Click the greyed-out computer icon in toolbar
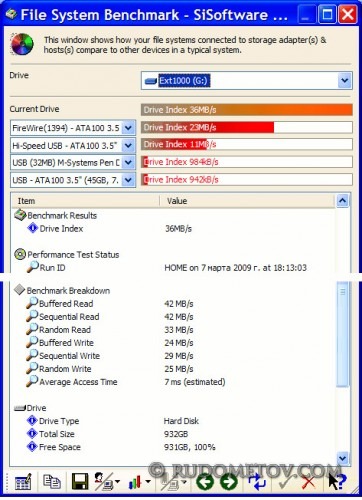 point(170,482)
